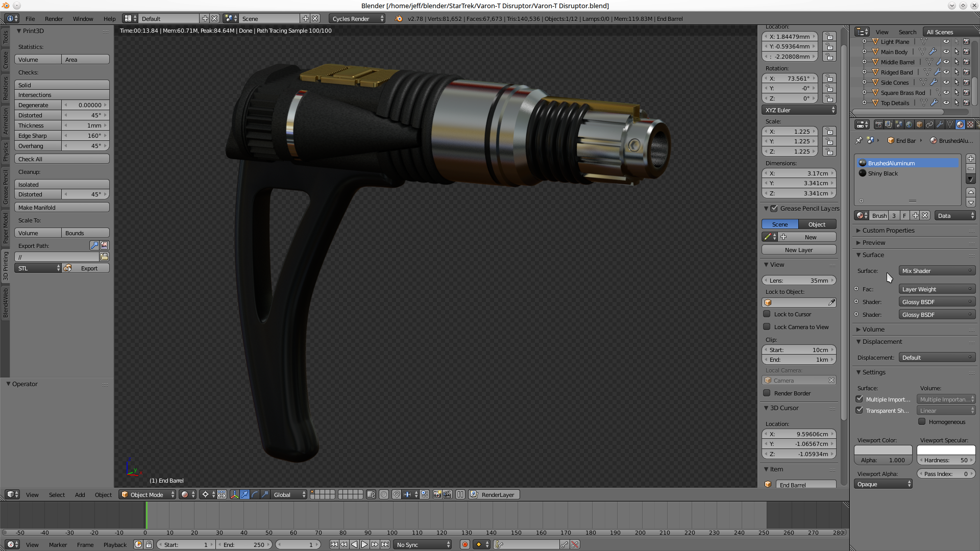The image size is (980, 551).
Task: Open the Help menu
Action: pos(109,18)
